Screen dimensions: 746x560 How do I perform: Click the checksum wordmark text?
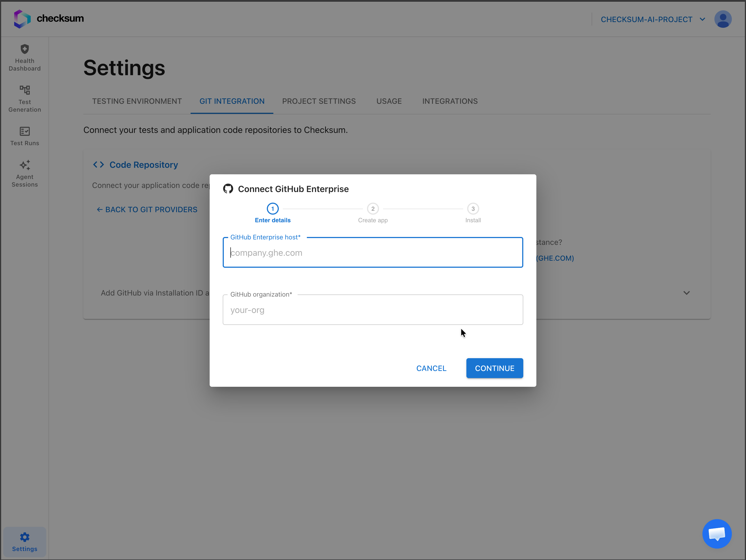click(x=60, y=19)
